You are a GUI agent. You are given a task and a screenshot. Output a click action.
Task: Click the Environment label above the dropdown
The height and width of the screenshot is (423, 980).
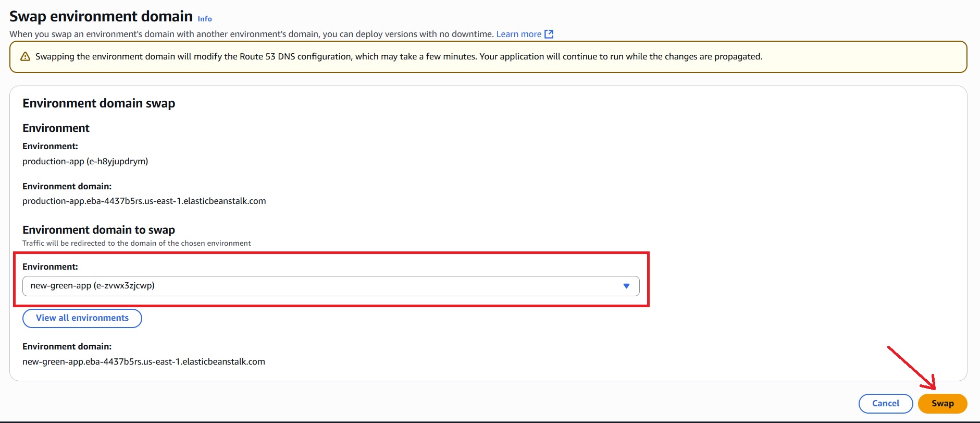coord(50,267)
